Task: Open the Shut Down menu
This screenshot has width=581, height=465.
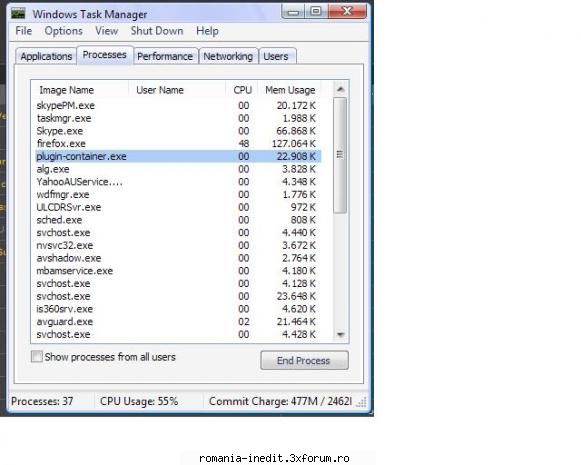Action: point(157,31)
